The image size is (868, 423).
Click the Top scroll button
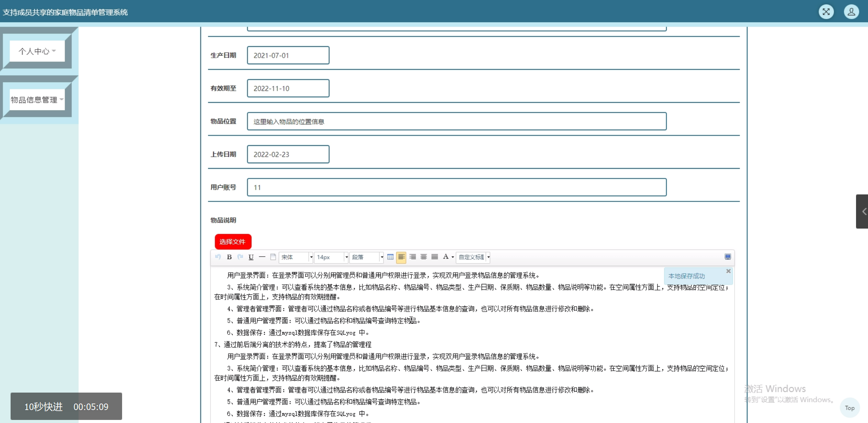pyautogui.click(x=850, y=408)
